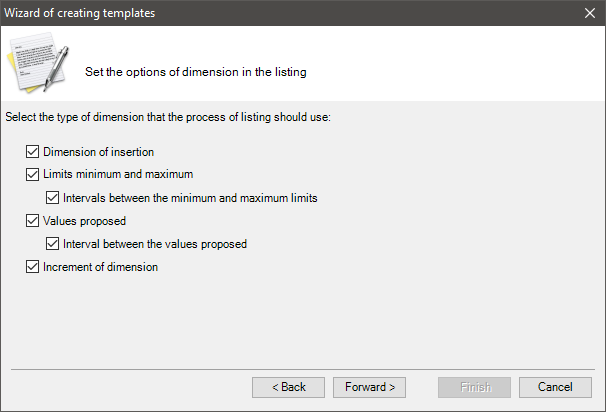Click the greyed-out Finish button
Viewport: 606px width, 412px height.
[x=475, y=387]
